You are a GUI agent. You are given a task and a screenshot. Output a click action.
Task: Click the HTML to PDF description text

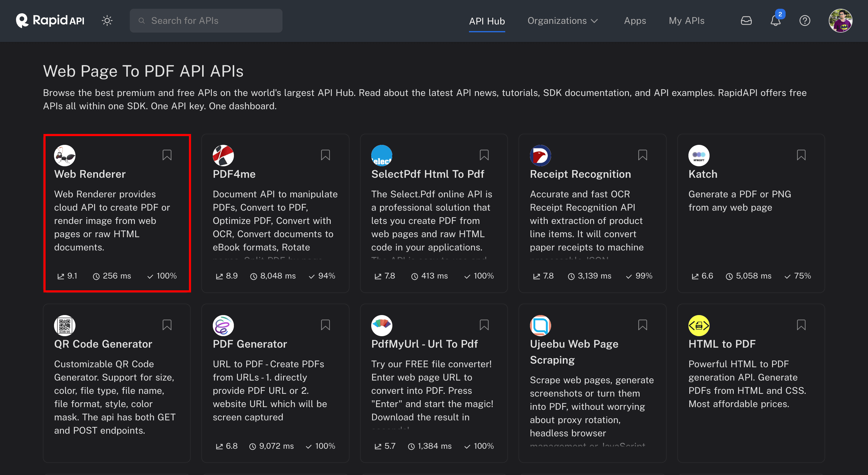(747, 384)
